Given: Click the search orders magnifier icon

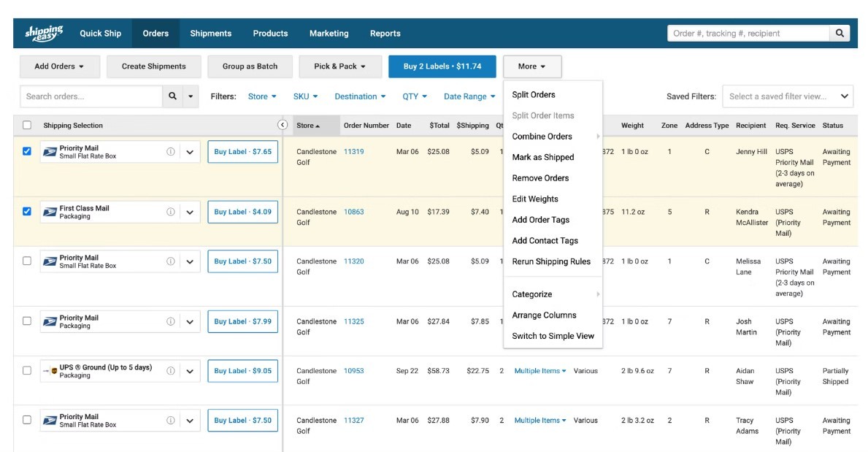Looking at the screenshot, I should 172,96.
